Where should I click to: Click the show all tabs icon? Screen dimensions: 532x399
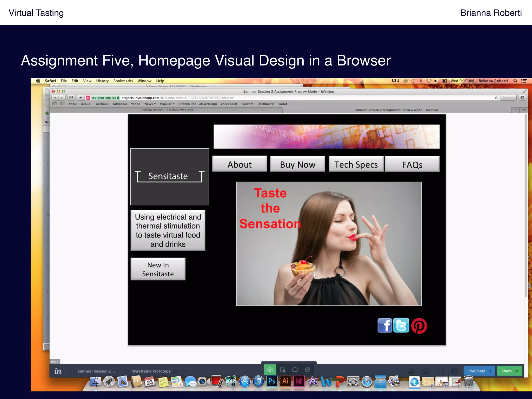coord(524,110)
